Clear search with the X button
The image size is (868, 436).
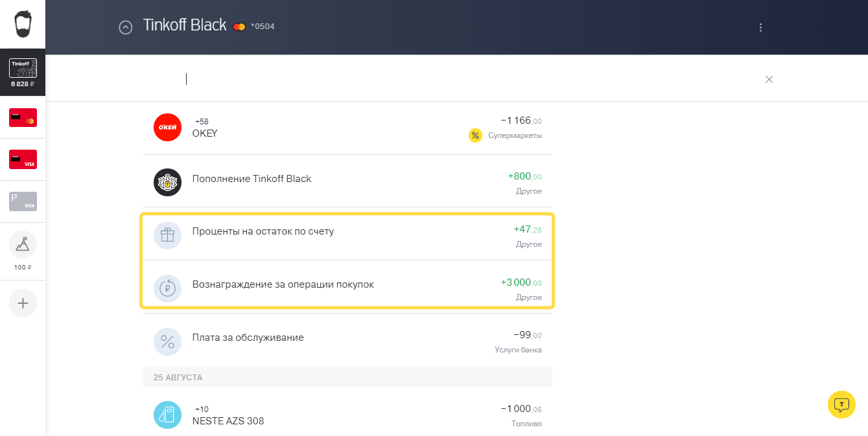(769, 79)
